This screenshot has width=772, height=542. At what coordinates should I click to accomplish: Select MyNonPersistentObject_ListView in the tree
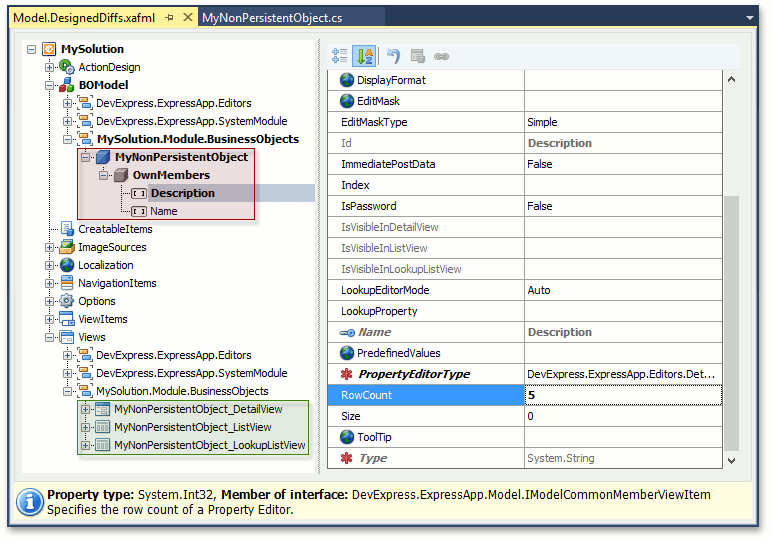pyautogui.click(x=192, y=427)
